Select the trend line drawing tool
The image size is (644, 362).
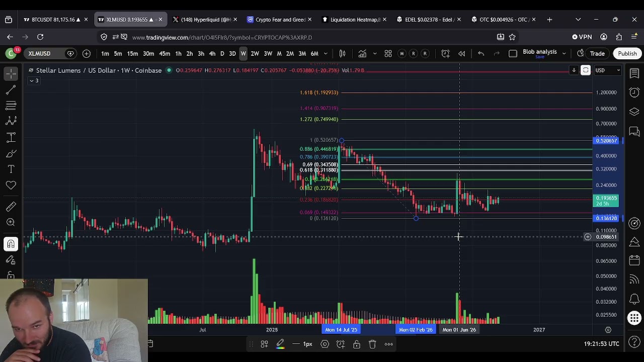[11, 90]
